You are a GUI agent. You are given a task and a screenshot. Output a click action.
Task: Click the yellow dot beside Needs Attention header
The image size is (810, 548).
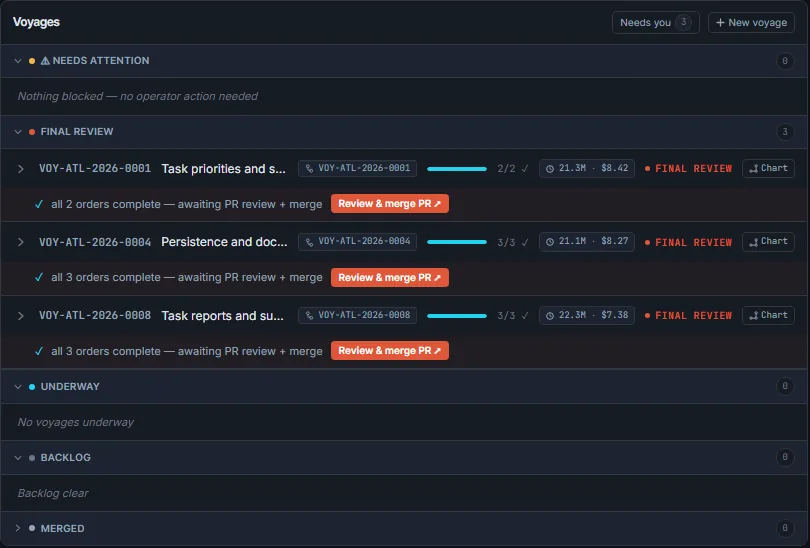point(32,61)
